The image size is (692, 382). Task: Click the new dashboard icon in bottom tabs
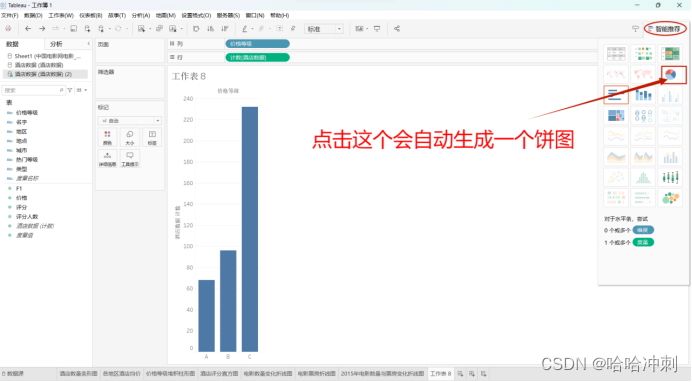[472, 374]
